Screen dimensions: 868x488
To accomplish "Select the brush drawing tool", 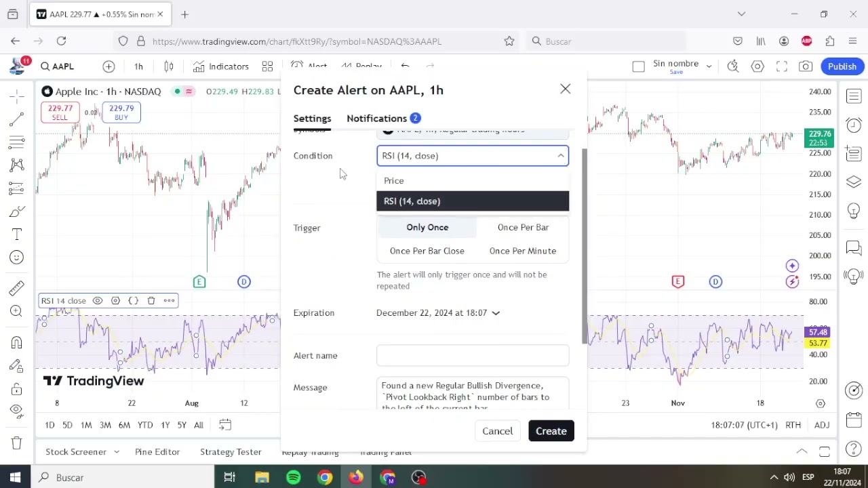I will 17,211.
